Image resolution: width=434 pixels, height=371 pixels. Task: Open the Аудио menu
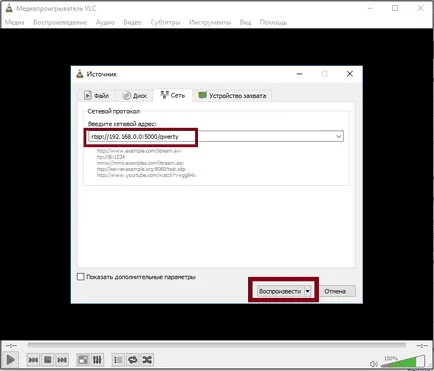click(x=105, y=22)
